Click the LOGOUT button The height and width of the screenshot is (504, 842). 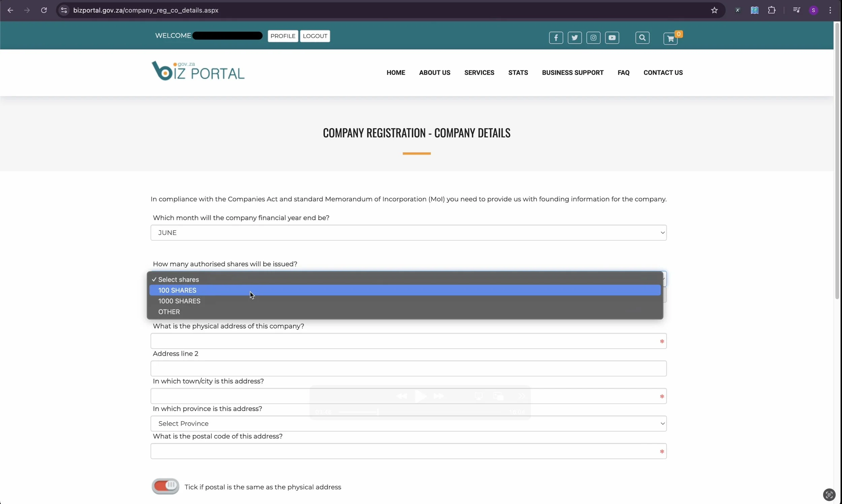click(x=315, y=36)
